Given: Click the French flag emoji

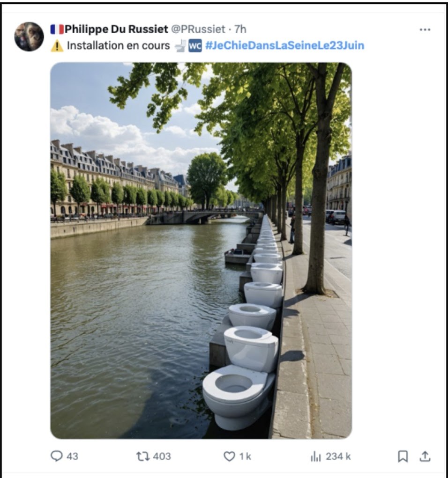Looking at the screenshot, I should [57, 29].
